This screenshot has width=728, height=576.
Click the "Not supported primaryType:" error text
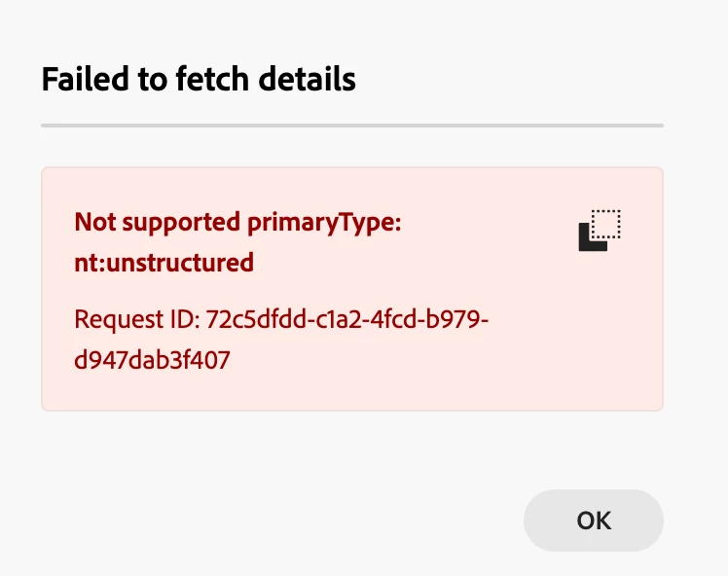(237, 222)
